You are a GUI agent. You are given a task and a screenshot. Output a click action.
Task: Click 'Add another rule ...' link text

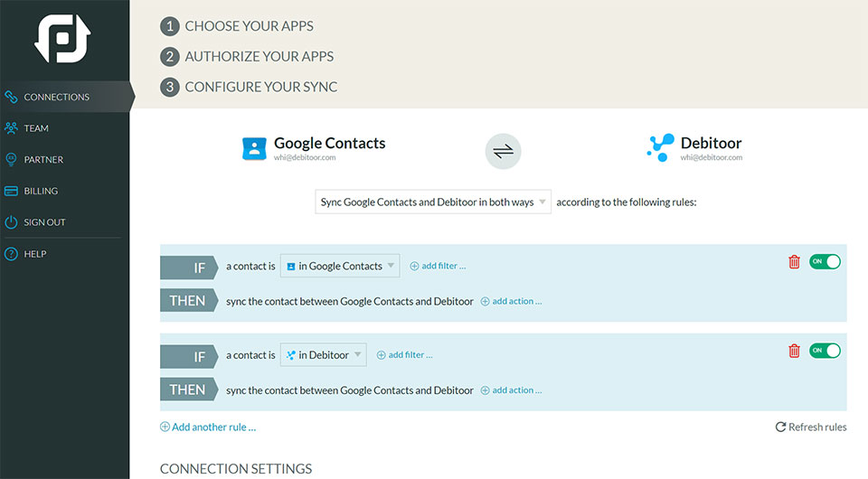coord(213,427)
